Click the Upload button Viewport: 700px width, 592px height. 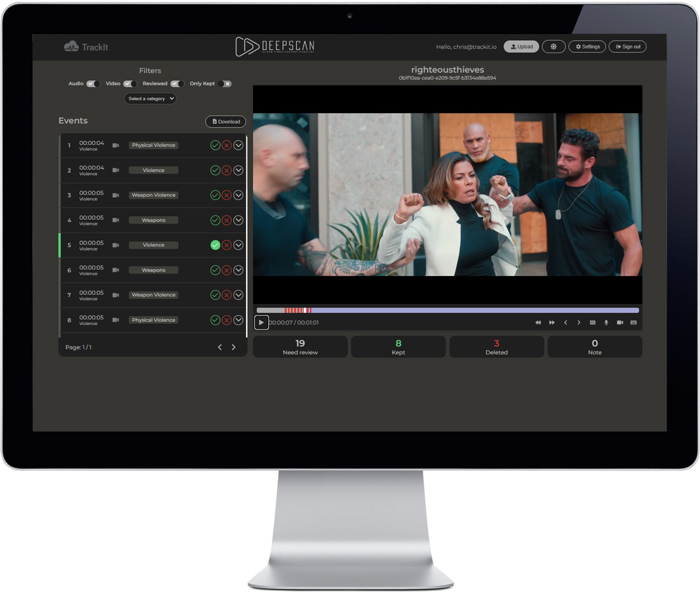coord(521,47)
